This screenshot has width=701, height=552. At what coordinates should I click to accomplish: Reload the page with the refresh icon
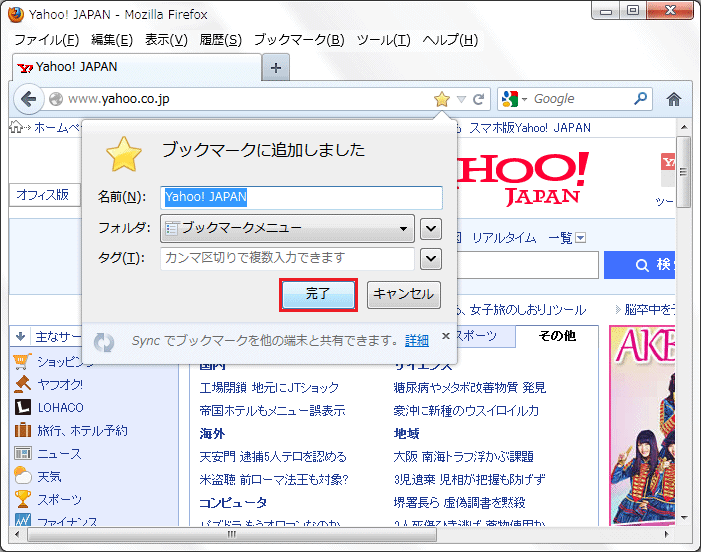pos(479,99)
